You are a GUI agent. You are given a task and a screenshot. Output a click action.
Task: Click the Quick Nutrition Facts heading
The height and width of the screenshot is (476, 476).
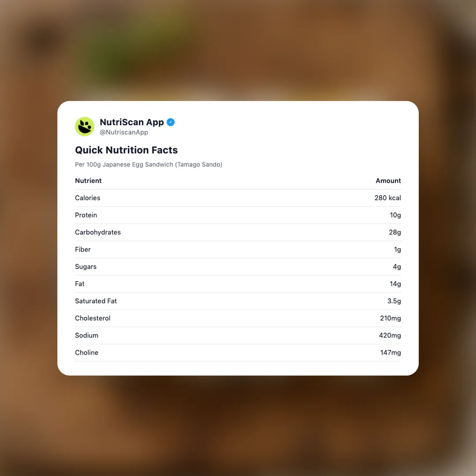click(126, 150)
